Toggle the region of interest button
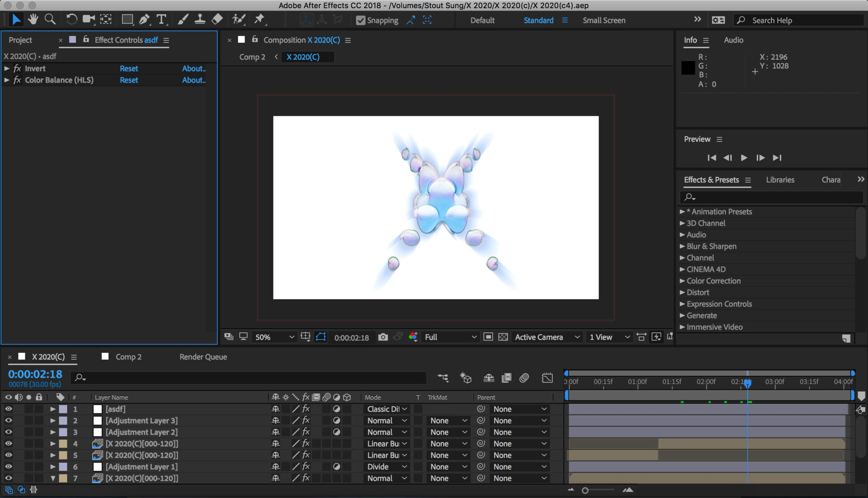868x498 pixels. coord(488,337)
